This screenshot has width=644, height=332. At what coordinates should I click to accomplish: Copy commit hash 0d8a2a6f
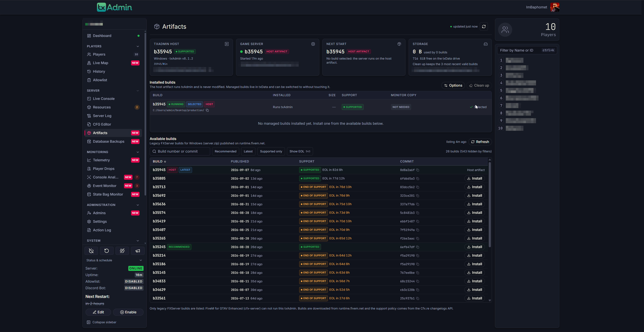pyautogui.click(x=417, y=170)
